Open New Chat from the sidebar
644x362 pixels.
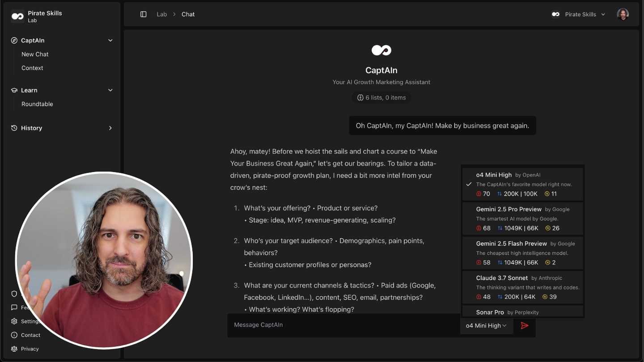(x=35, y=54)
